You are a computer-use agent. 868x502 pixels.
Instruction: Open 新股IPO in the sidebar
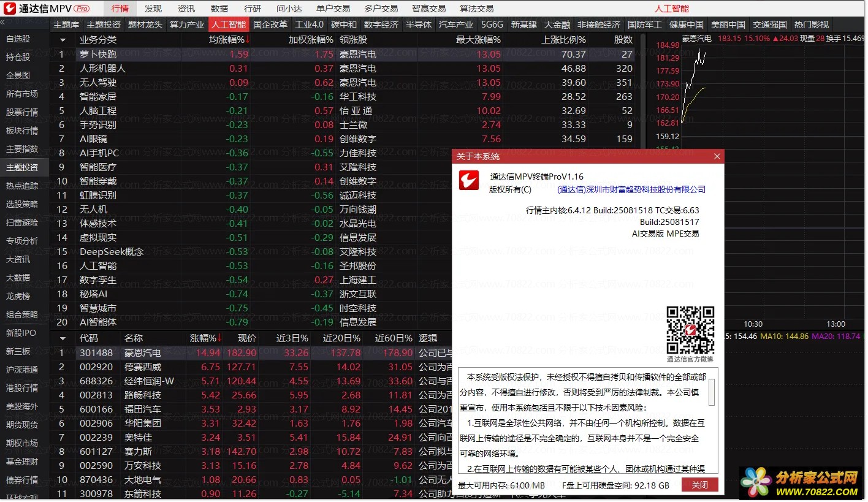pyautogui.click(x=21, y=333)
